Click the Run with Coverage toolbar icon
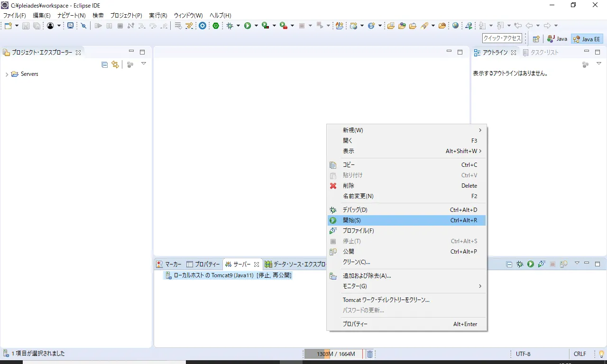This screenshot has height=364, width=607. 266,26
